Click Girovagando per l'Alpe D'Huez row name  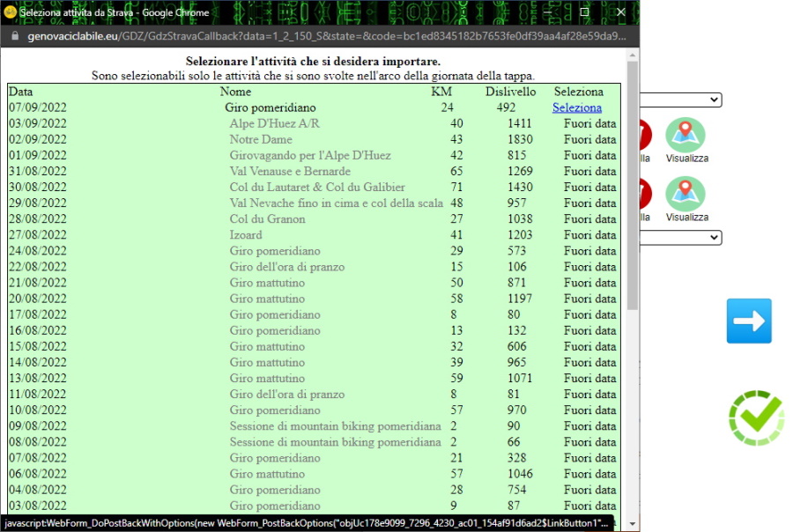(x=310, y=155)
